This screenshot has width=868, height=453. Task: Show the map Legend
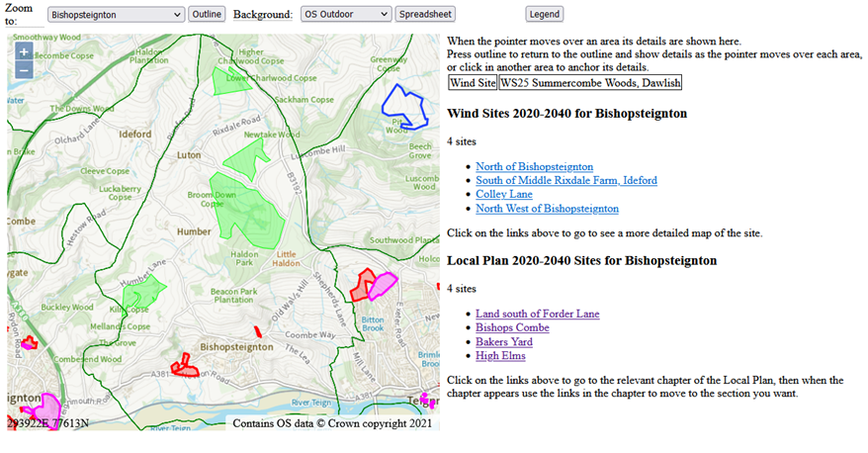point(544,14)
